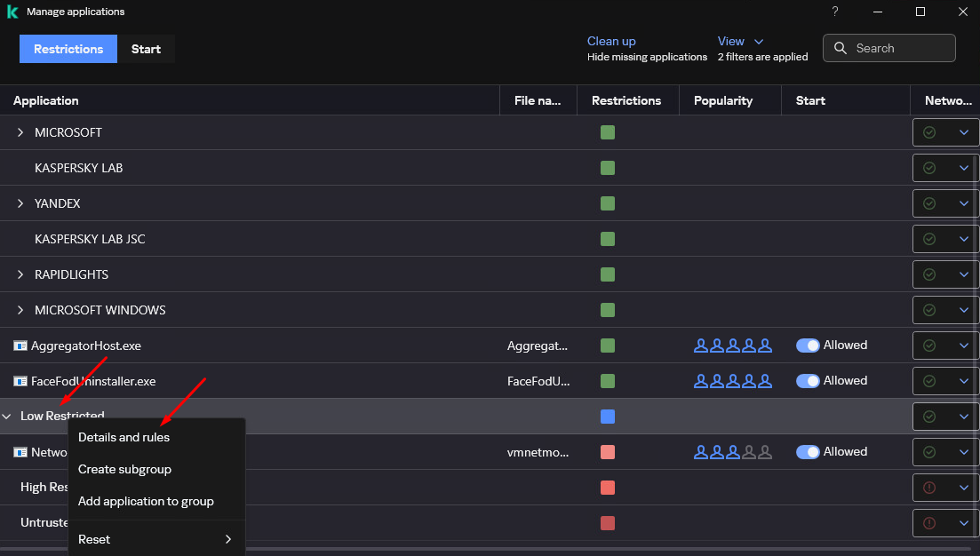Click the blue restriction square for Low Restricted
Viewport: 980px width, 556px height.
pyautogui.click(x=608, y=417)
